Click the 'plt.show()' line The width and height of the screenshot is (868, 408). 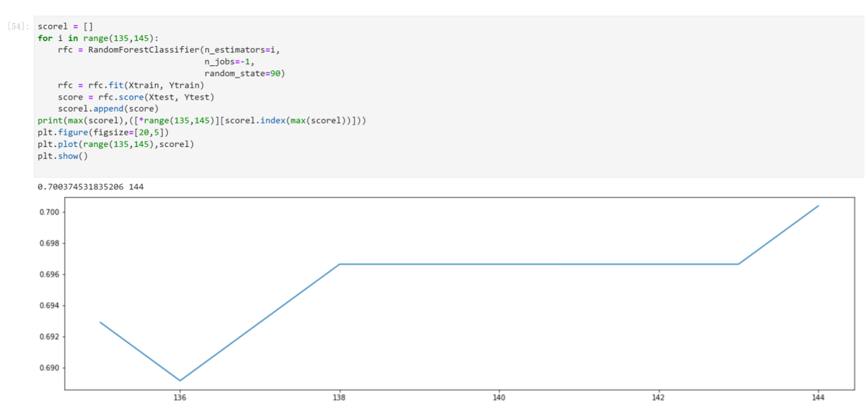pos(62,155)
